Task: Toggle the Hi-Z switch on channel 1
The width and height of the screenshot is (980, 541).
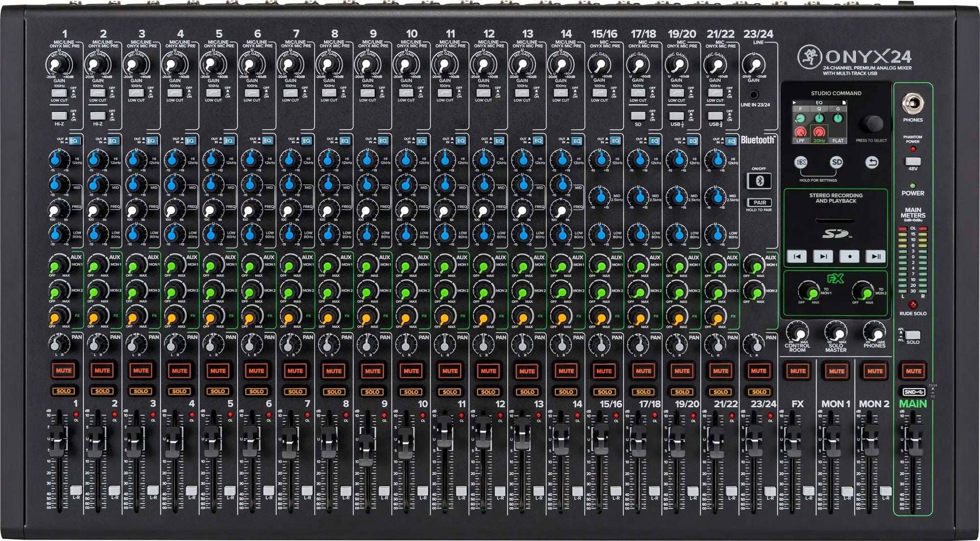Action: [59, 116]
